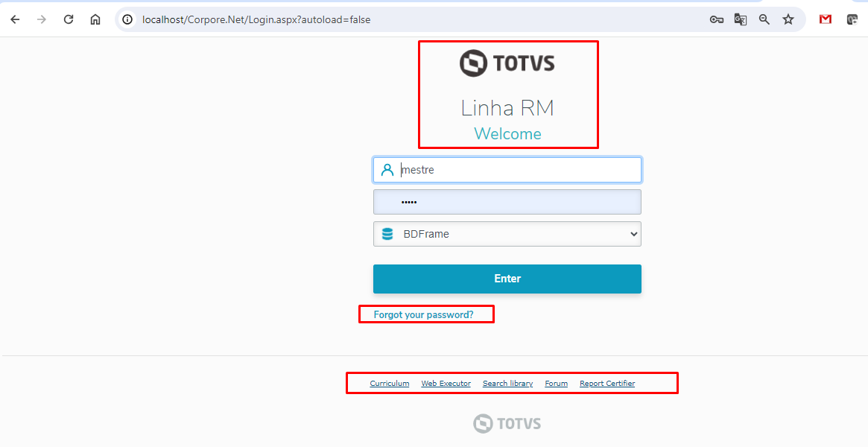The image size is (868, 447).
Task: Bookmark this page with the star
Action: (788, 19)
